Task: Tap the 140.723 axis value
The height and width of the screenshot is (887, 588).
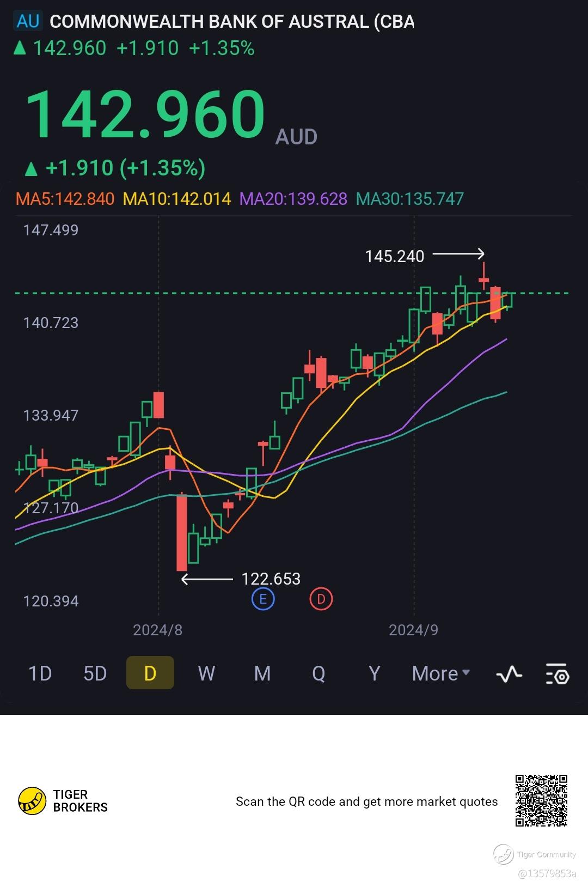Action: pos(51,323)
